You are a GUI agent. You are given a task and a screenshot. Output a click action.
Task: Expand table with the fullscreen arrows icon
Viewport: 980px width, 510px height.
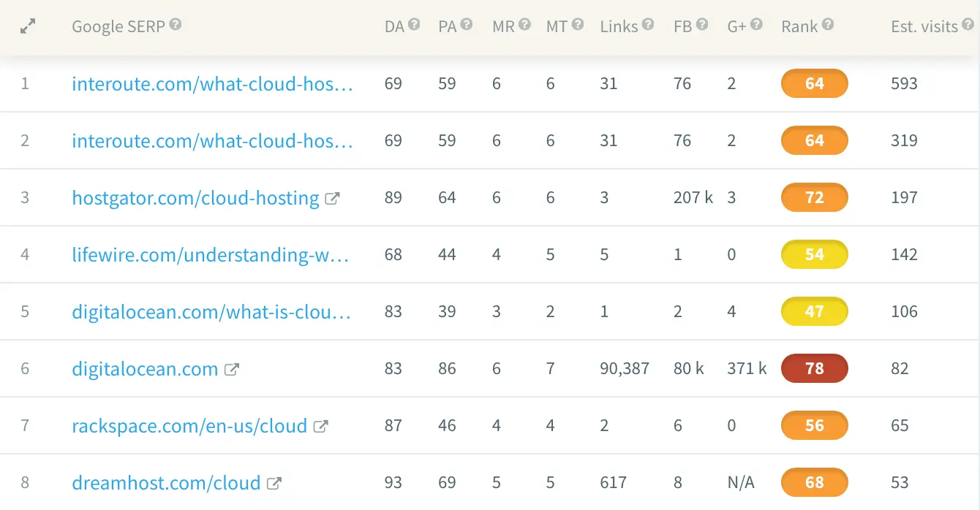(28, 27)
